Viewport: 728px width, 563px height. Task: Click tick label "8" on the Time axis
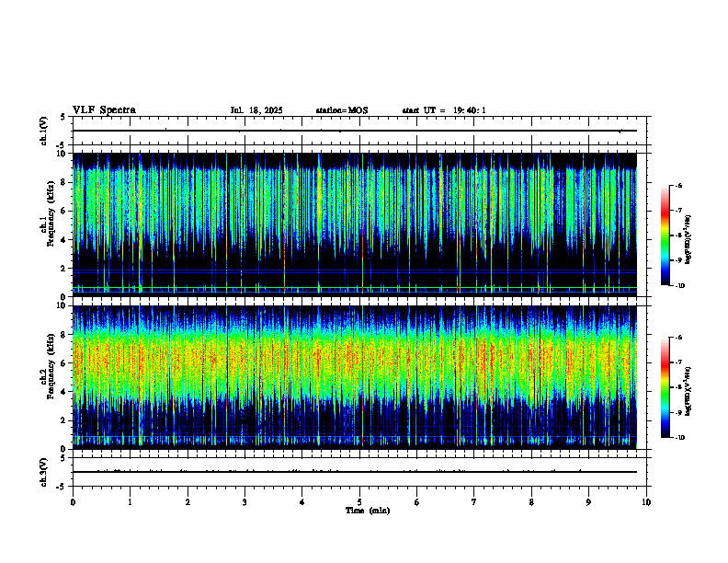(x=531, y=502)
